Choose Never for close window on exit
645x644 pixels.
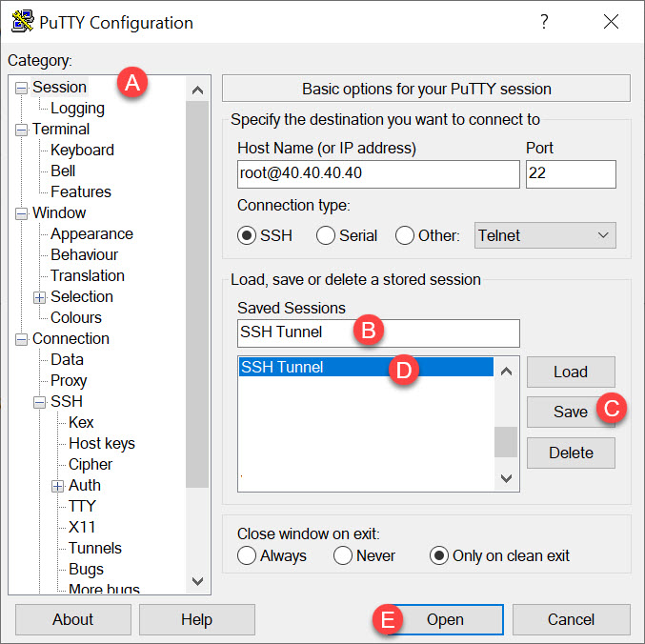pos(343,555)
